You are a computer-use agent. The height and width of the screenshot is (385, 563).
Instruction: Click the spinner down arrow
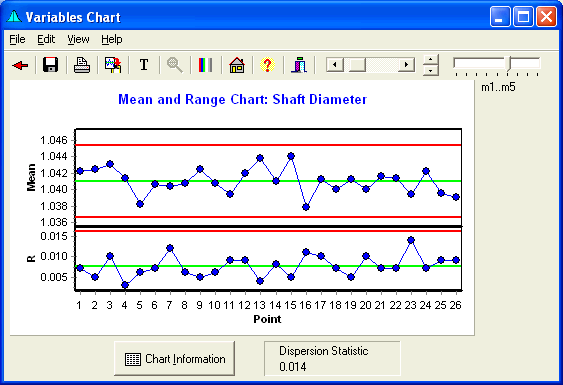point(431,70)
